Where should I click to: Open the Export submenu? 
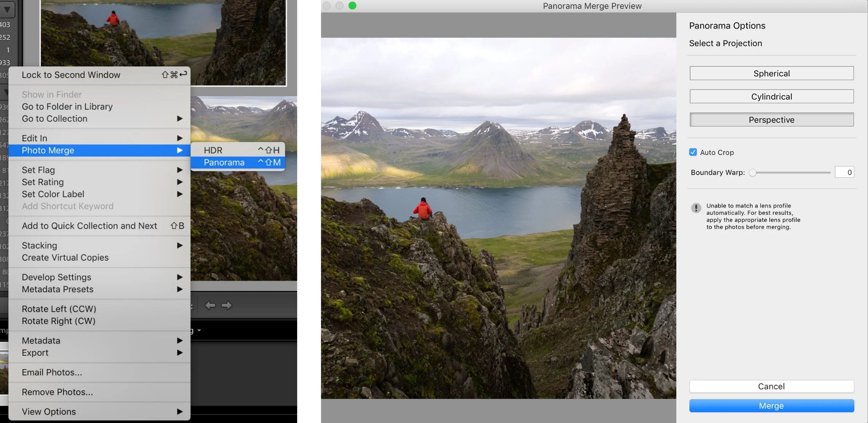[99, 352]
